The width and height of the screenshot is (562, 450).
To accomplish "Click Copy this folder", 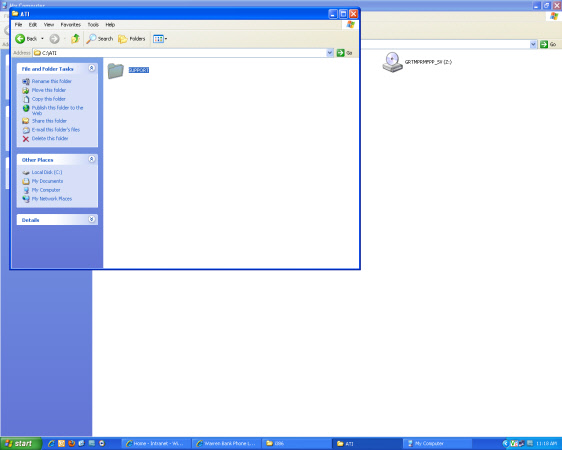I will pyautogui.click(x=49, y=99).
